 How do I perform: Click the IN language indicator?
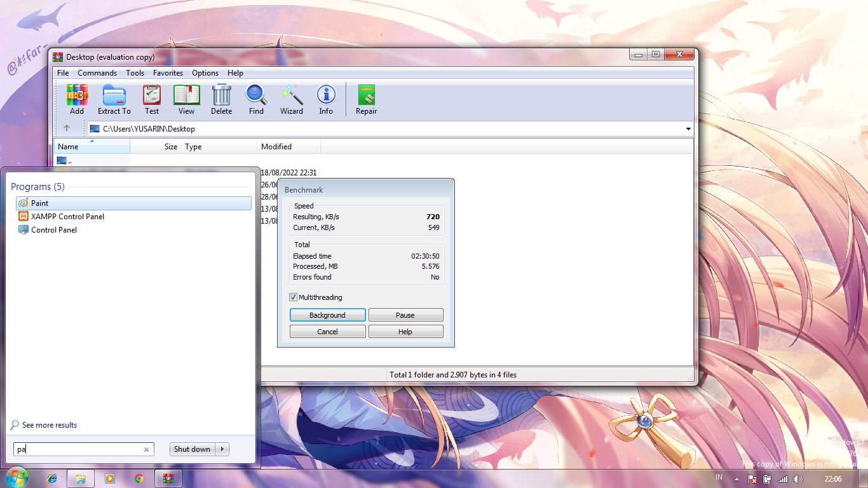[x=719, y=477]
